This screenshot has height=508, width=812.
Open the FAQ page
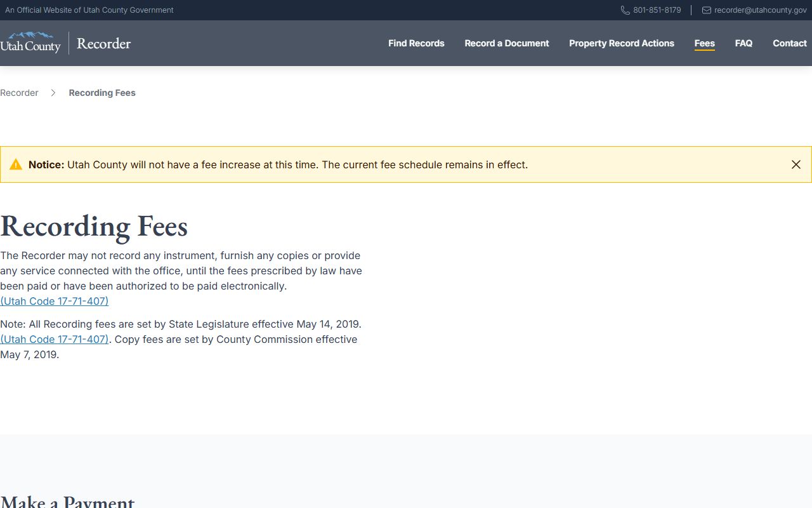click(x=743, y=43)
